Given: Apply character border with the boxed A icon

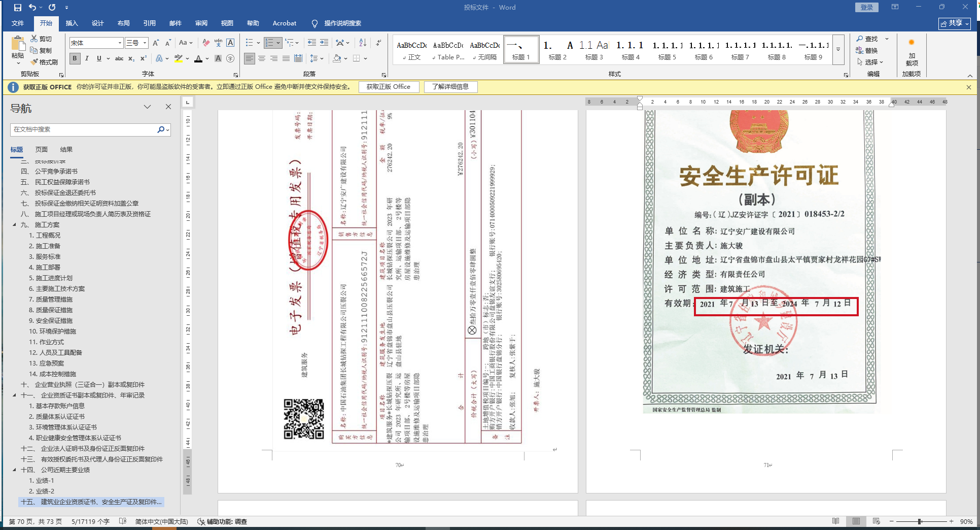Looking at the screenshot, I should tap(230, 43).
